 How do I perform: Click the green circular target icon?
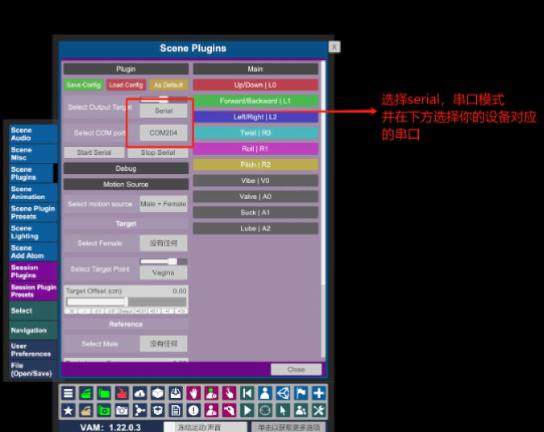coord(265,410)
